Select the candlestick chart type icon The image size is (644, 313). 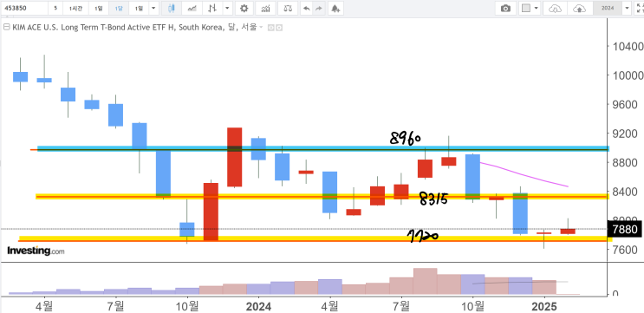(x=172, y=8)
